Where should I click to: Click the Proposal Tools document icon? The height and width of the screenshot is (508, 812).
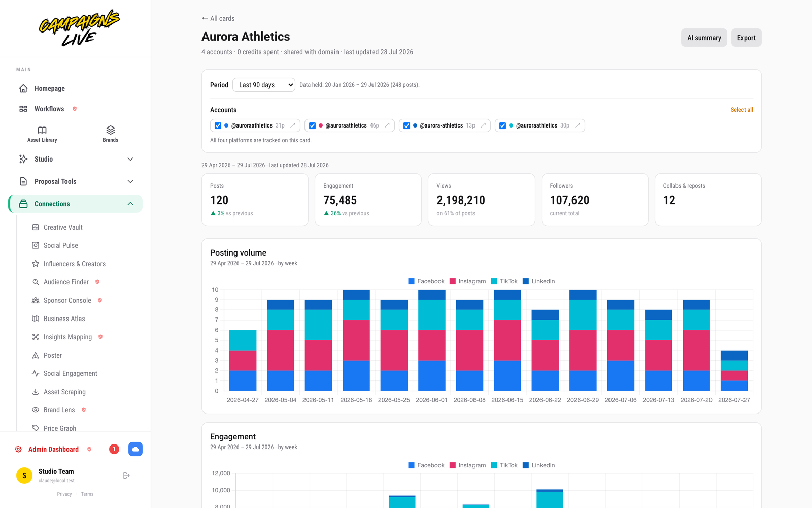click(x=23, y=181)
